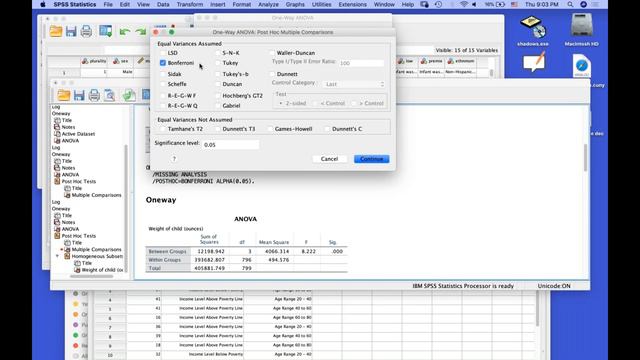Select 2-sided test radio button
Viewport: 640px width, 360px height.
(281, 104)
